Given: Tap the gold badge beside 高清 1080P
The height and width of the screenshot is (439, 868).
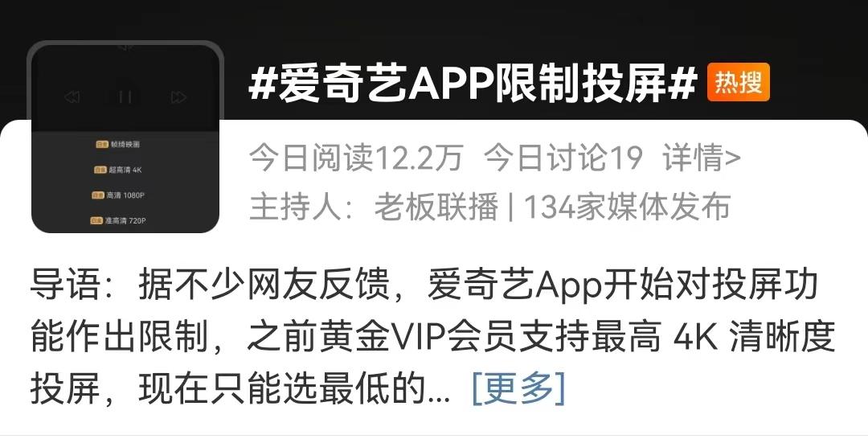Looking at the screenshot, I should (98, 195).
